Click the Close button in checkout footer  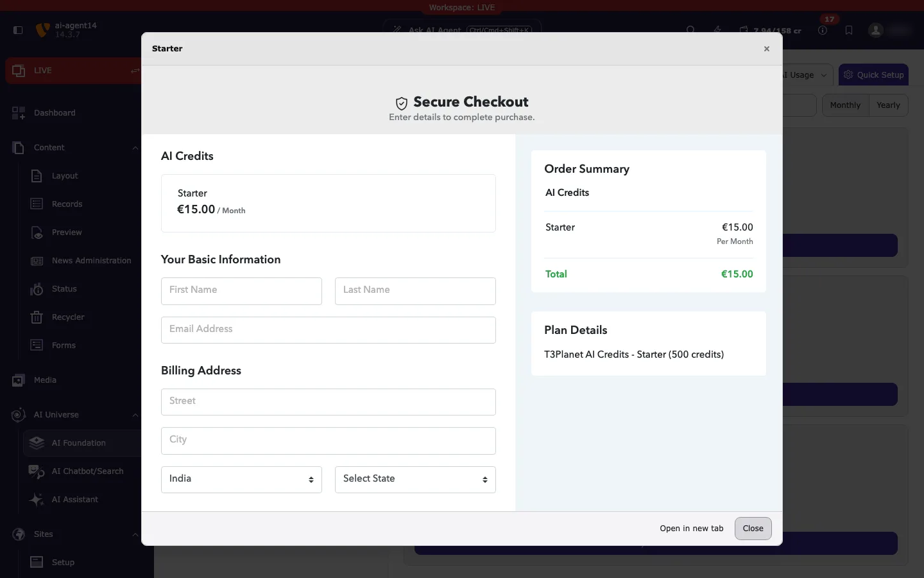pyautogui.click(x=753, y=529)
